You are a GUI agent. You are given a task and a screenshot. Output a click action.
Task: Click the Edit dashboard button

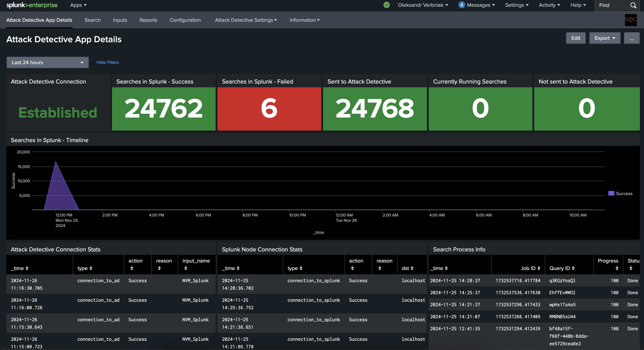pyautogui.click(x=576, y=38)
